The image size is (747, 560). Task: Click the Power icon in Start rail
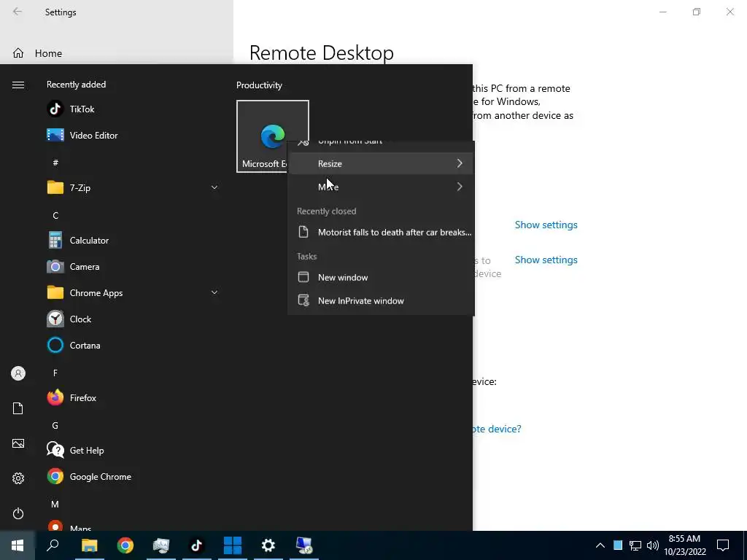[18, 513]
